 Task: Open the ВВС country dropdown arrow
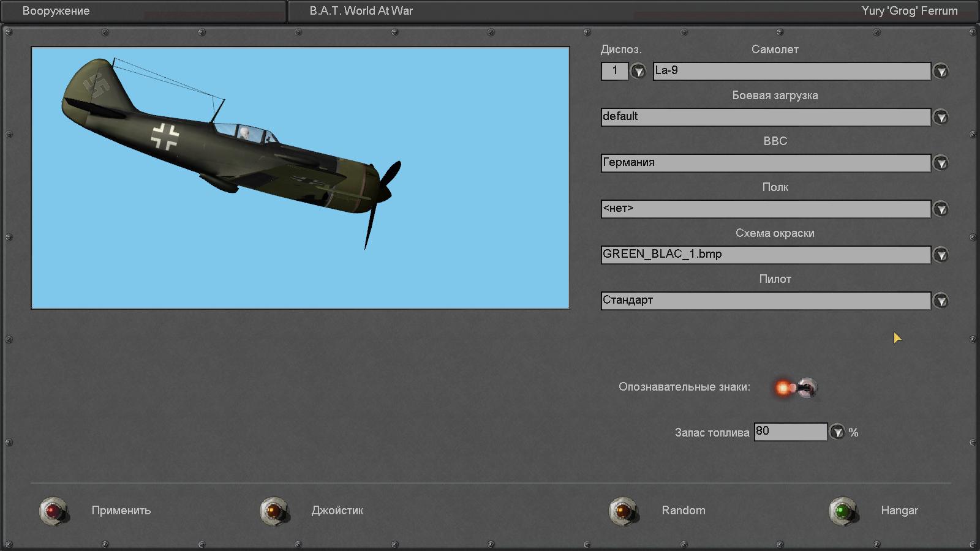(941, 163)
